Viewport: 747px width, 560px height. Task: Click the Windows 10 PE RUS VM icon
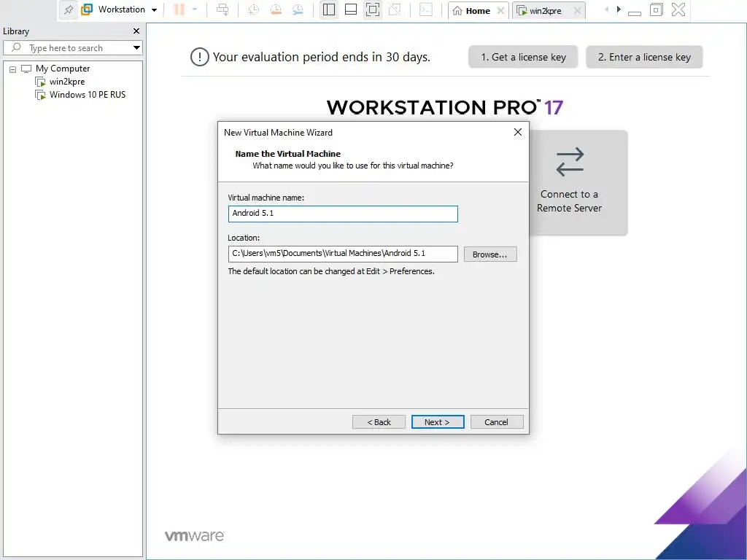(41, 95)
